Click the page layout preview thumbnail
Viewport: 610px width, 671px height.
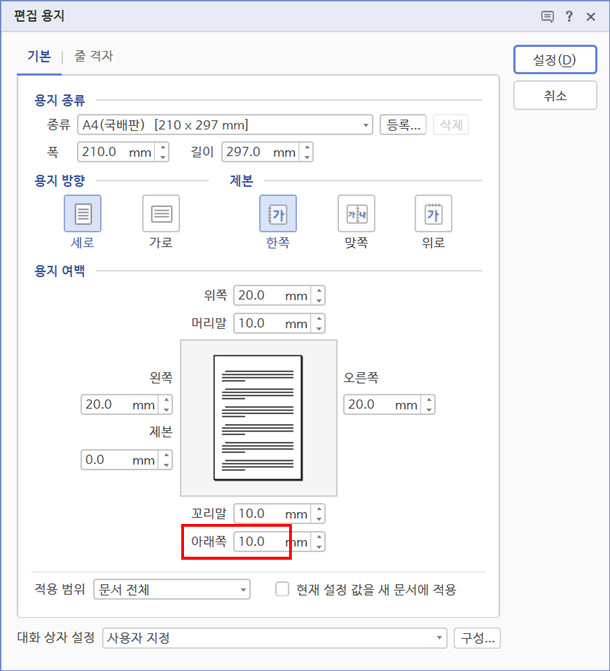coord(259,418)
